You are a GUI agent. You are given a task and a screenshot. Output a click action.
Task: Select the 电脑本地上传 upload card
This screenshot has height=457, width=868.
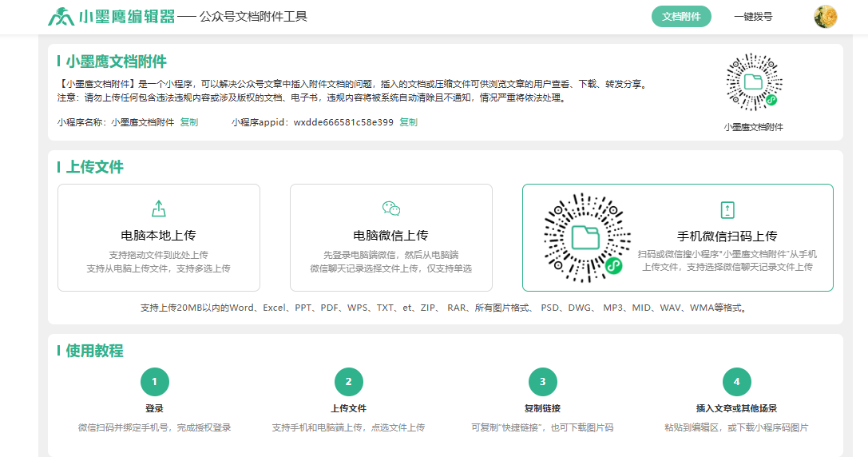[159, 237]
